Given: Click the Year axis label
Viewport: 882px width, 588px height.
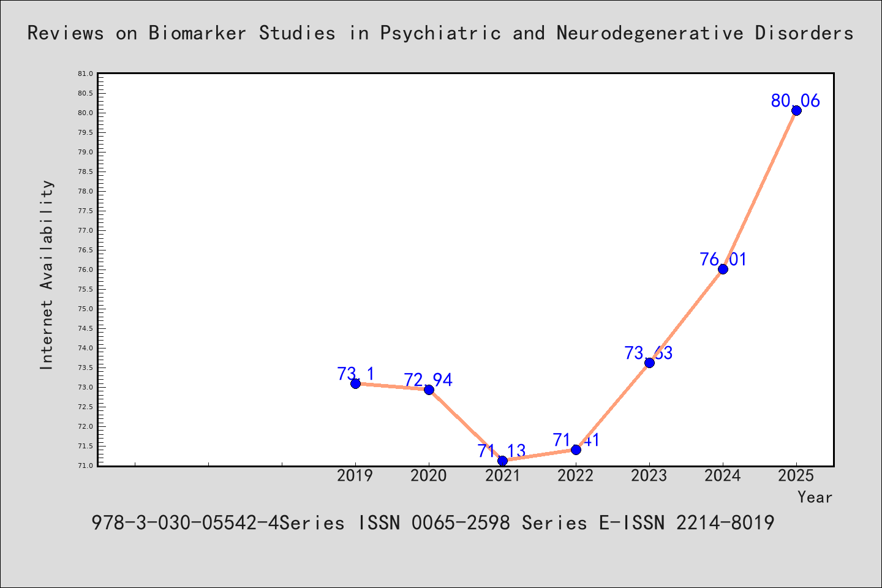Looking at the screenshot, I should (x=815, y=497).
